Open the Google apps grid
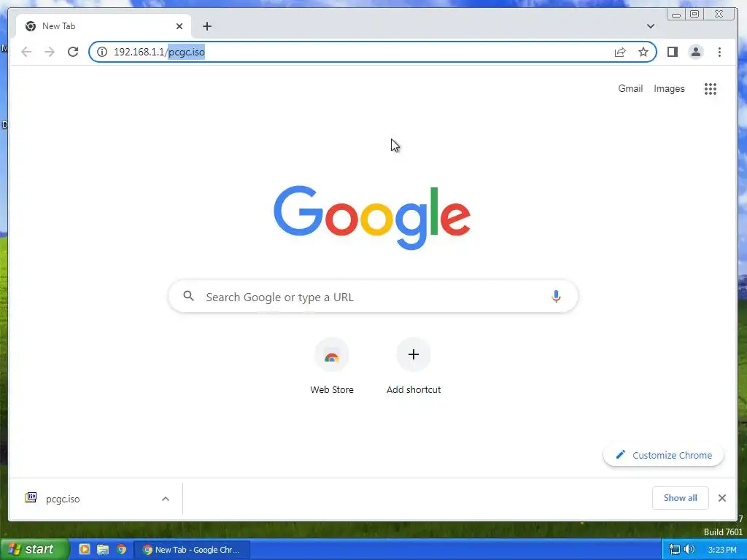This screenshot has width=747, height=560. pyautogui.click(x=711, y=88)
